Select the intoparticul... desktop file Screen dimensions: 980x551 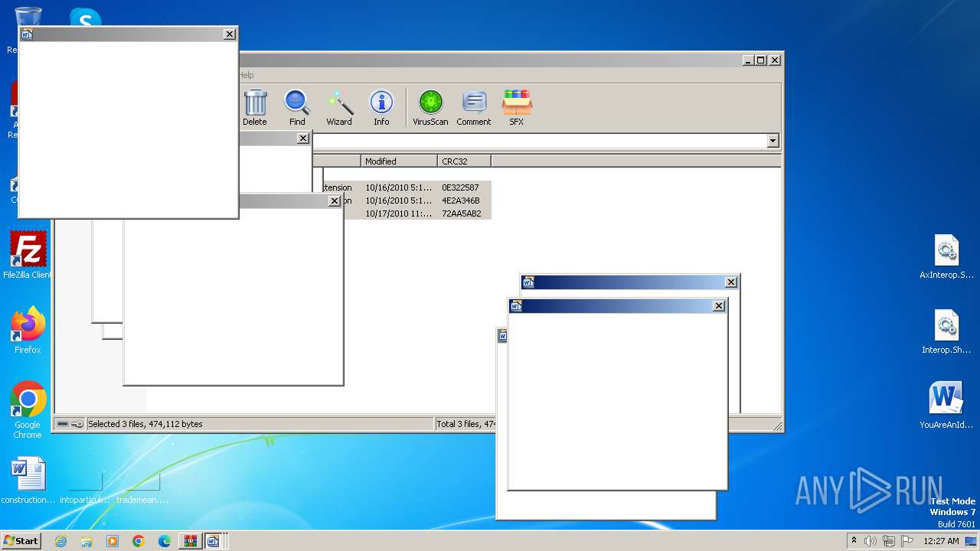point(86,488)
